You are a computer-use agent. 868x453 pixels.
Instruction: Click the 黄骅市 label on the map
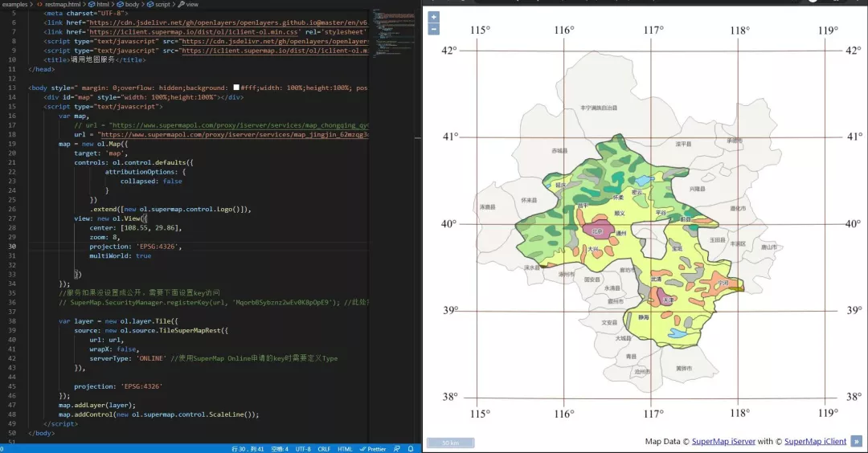[684, 369]
